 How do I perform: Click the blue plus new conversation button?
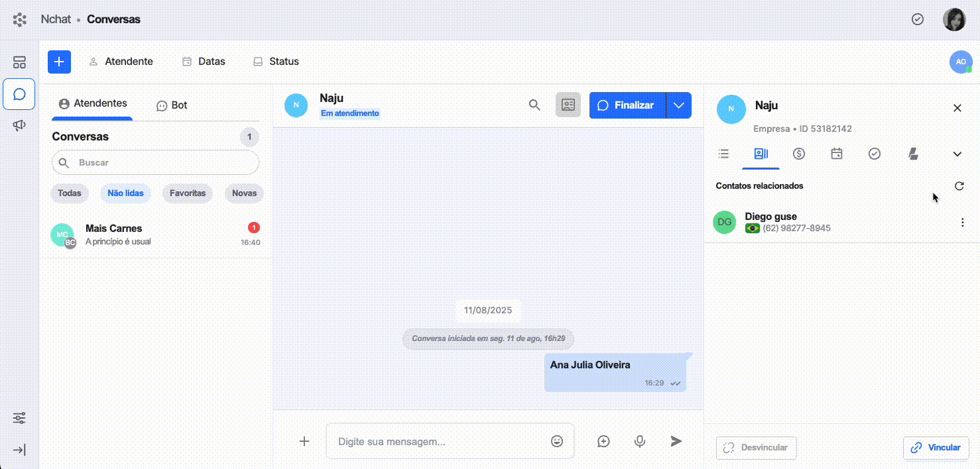[x=59, y=62]
